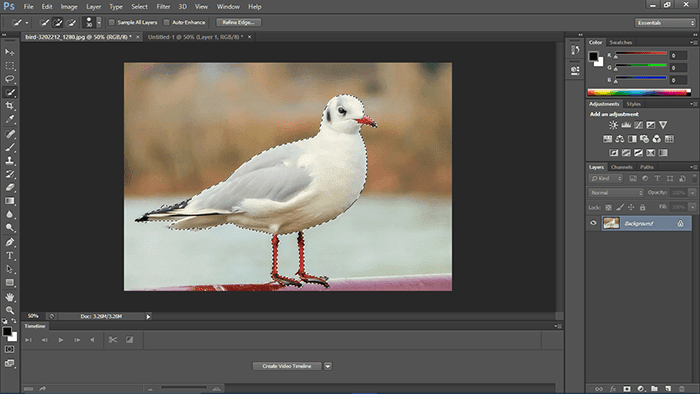700x394 pixels.
Task: Select the Clone Stamp tool
Action: pos(9,160)
